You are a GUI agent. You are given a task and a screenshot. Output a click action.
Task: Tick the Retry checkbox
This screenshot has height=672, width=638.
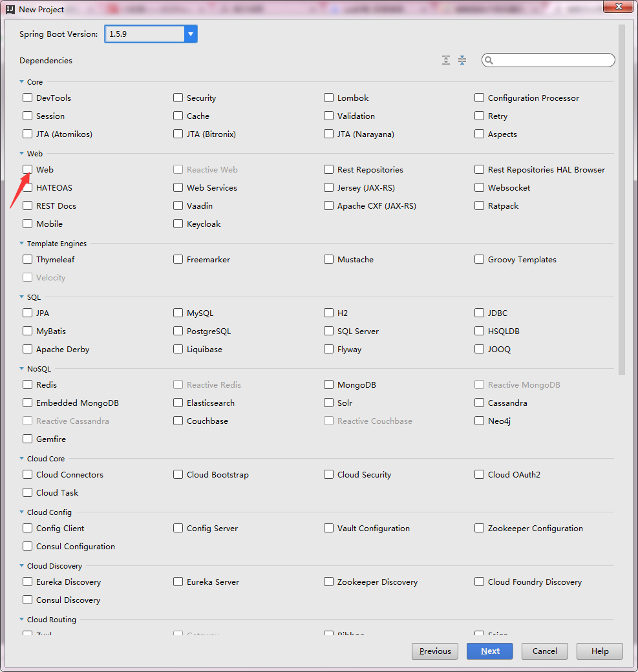(x=479, y=116)
